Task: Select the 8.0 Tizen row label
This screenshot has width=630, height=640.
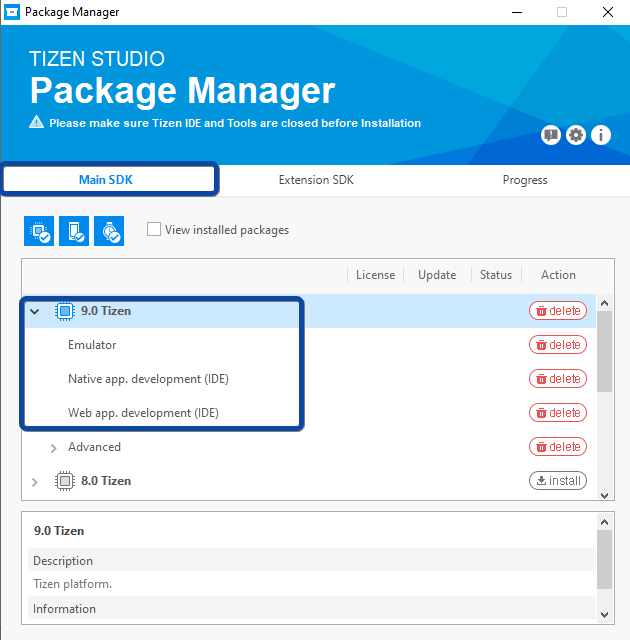Action: pyautogui.click(x=106, y=481)
